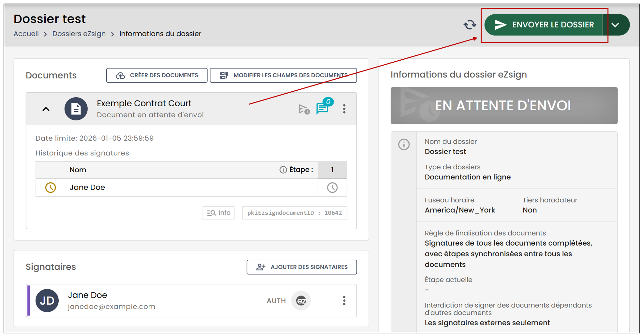Click the send document icon beside Exemple Contrat Court
This screenshot has width=644, height=335.
(x=304, y=109)
